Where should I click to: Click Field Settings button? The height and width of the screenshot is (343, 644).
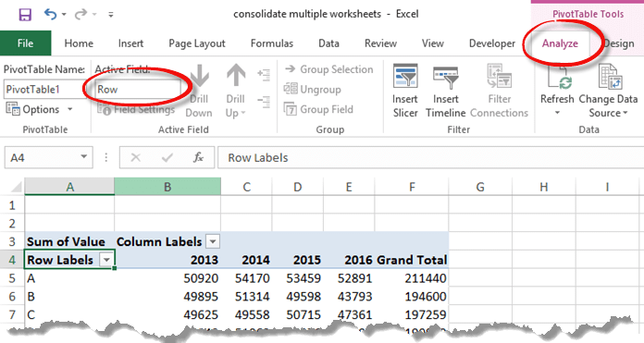click(x=136, y=109)
